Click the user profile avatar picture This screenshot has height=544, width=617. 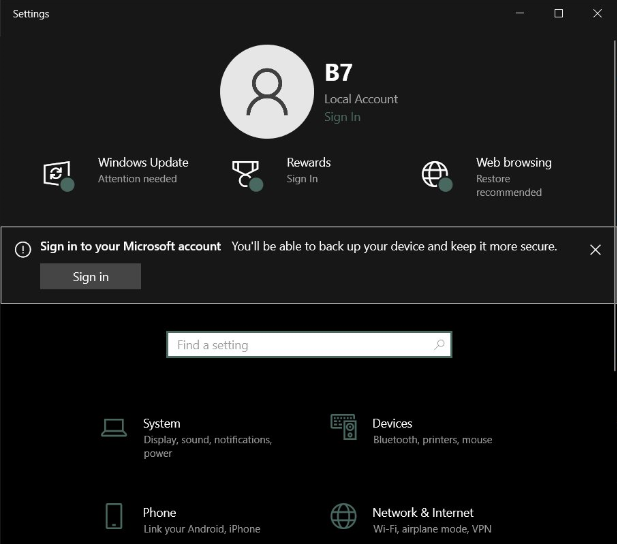click(267, 92)
